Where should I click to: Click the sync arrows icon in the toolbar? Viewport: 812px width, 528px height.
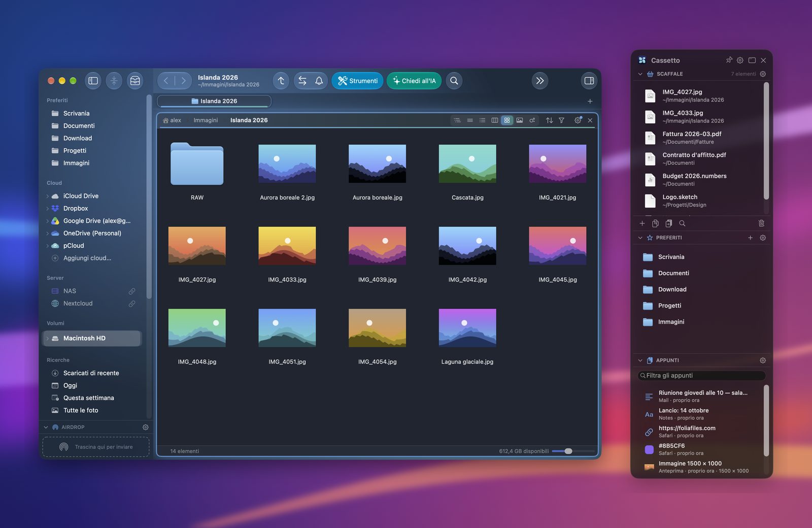click(x=302, y=81)
